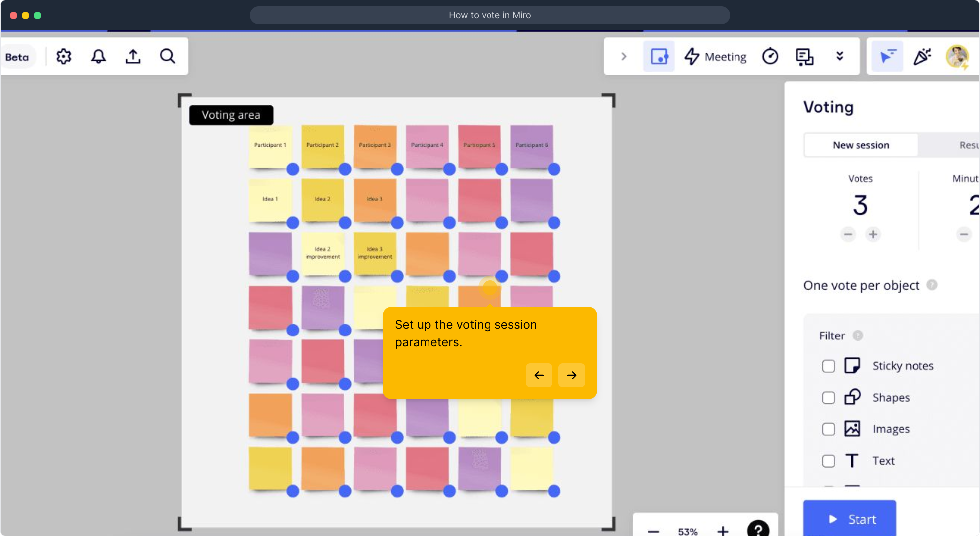Open board settings gear icon
The image size is (980, 536).
(64, 56)
